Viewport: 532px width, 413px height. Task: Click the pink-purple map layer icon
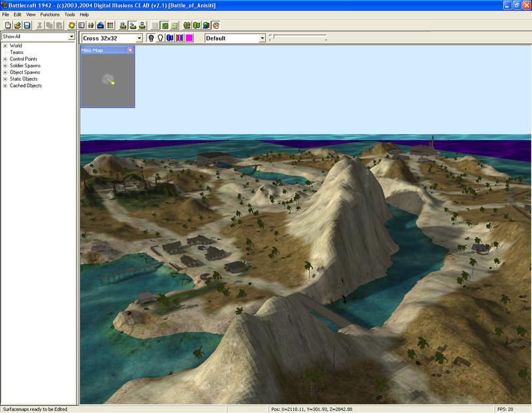(x=180, y=38)
